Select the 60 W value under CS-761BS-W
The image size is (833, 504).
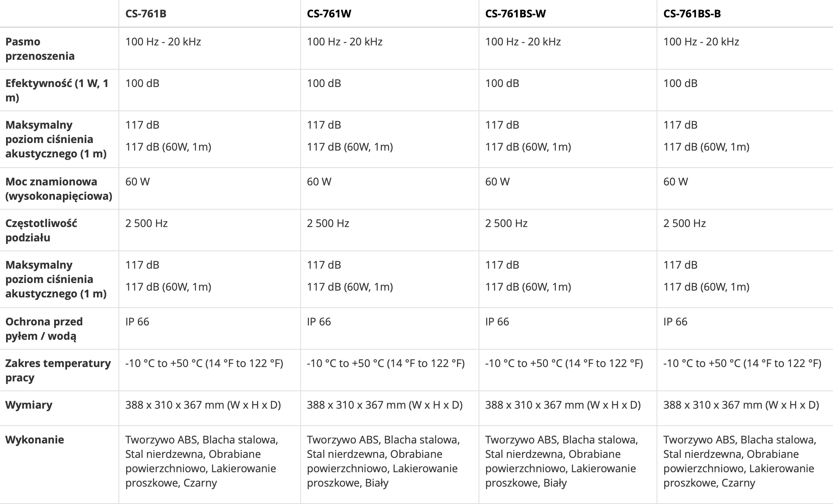[497, 182]
